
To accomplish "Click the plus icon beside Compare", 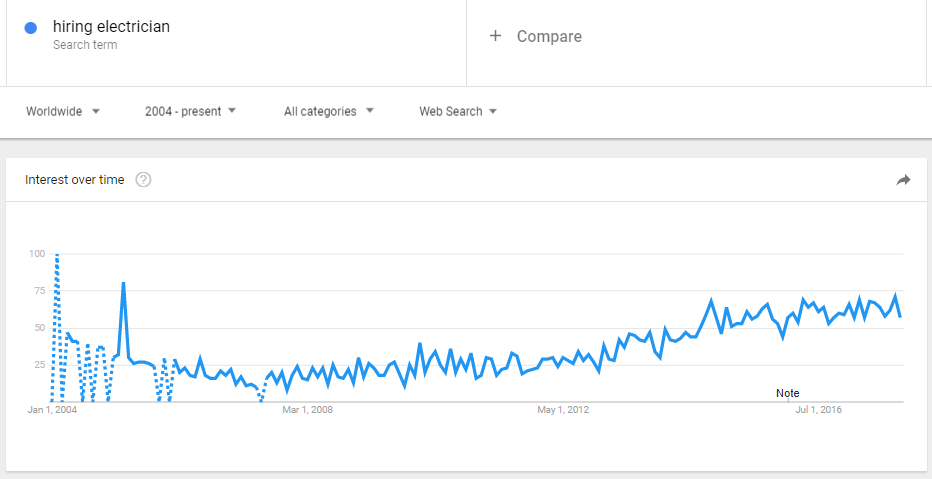I will pyautogui.click(x=495, y=36).
